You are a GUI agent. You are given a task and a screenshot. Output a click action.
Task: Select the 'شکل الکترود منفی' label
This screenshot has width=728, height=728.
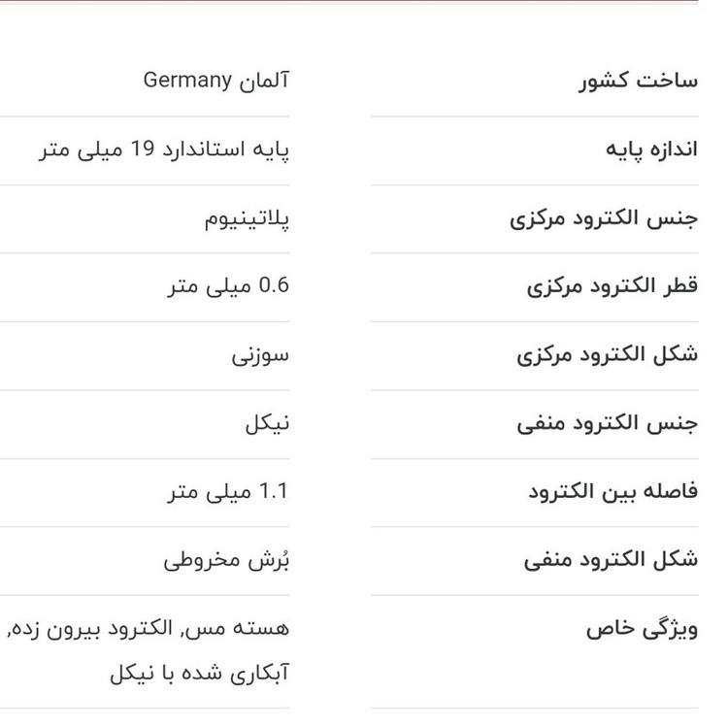pos(611,560)
